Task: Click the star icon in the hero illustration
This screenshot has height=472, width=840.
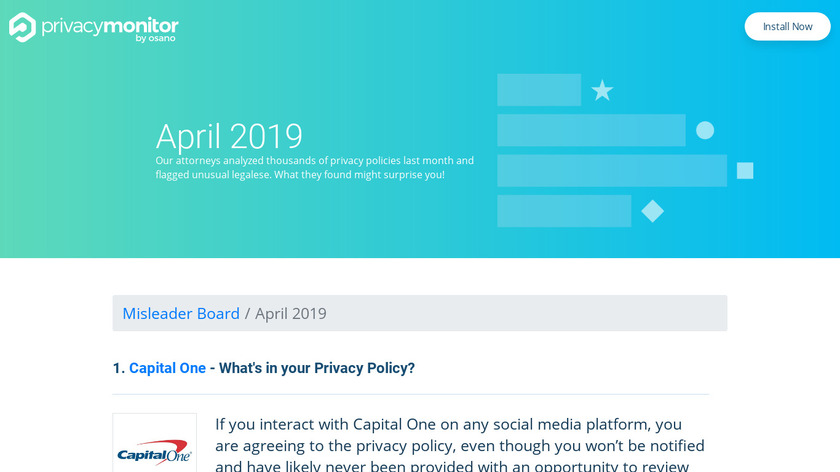Action: (x=602, y=91)
